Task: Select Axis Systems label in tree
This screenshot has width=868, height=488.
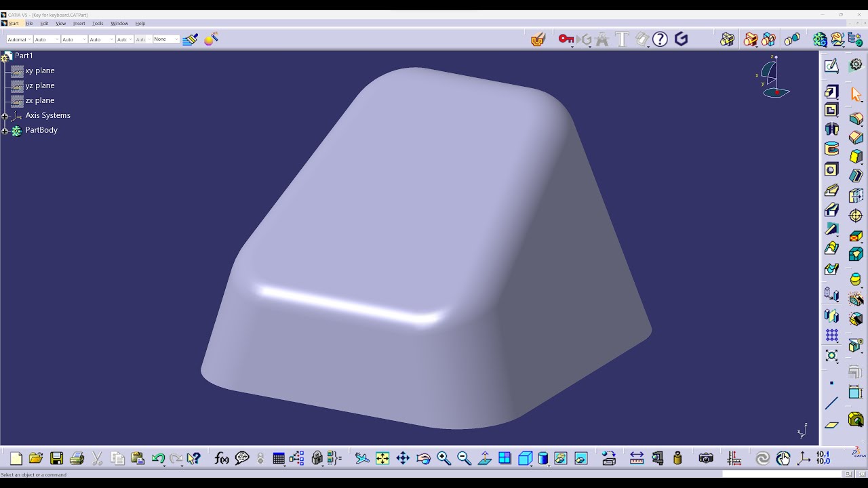Action: (x=47, y=115)
